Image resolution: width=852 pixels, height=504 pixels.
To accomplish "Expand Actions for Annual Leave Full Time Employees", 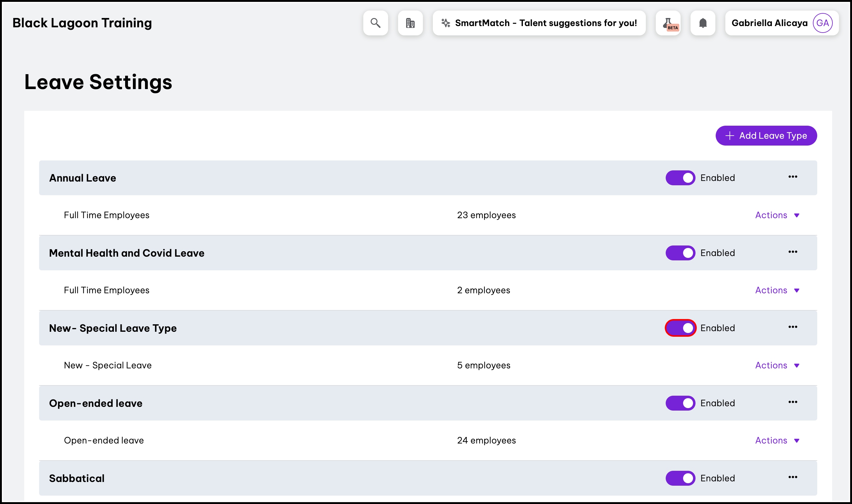I will click(777, 215).
